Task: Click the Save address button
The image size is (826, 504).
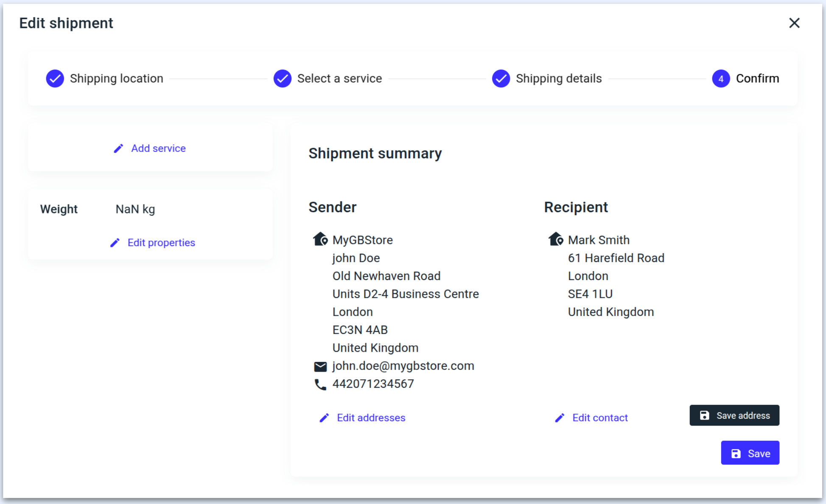Action: [x=734, y=415]
